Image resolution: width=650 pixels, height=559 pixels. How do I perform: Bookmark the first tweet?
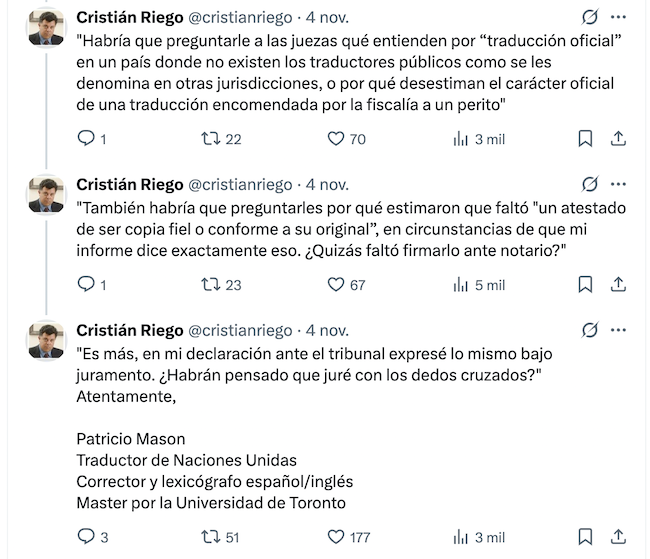click(586, 139)
